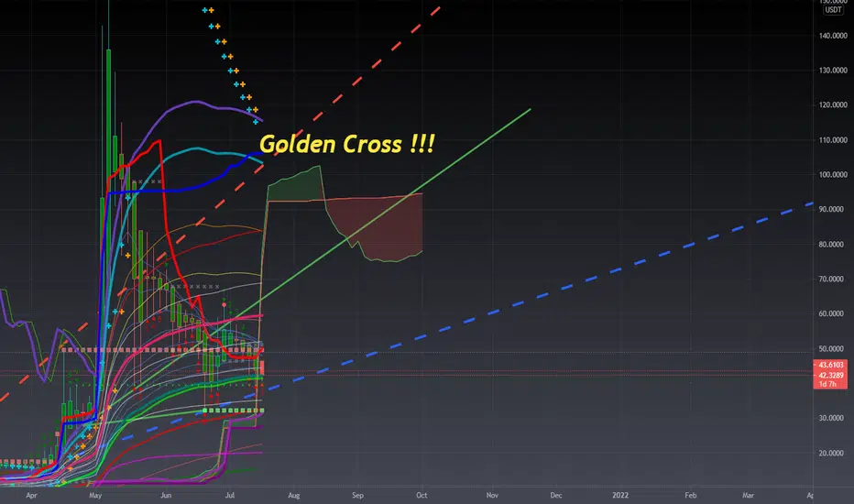Click the 20.0000 price axis label
Viewport: 854px width, 504px height.
point(833,453)
